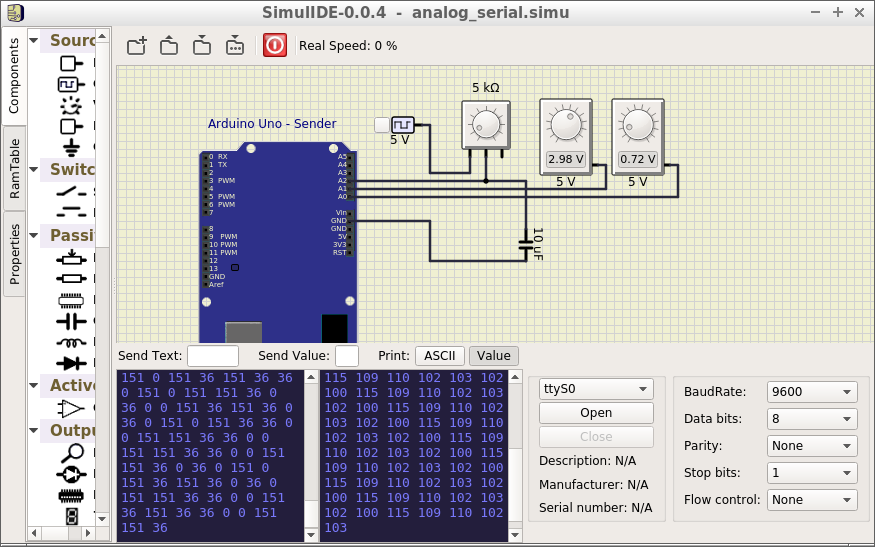
Task: Open the Data bits dropdown
Action: click(812, 419)
